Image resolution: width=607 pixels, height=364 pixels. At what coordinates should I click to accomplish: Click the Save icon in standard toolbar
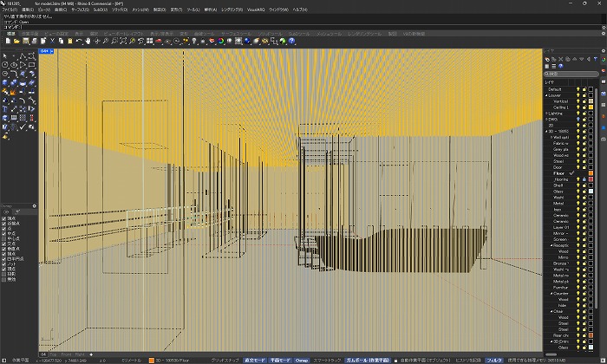click(x=25, y=41)
